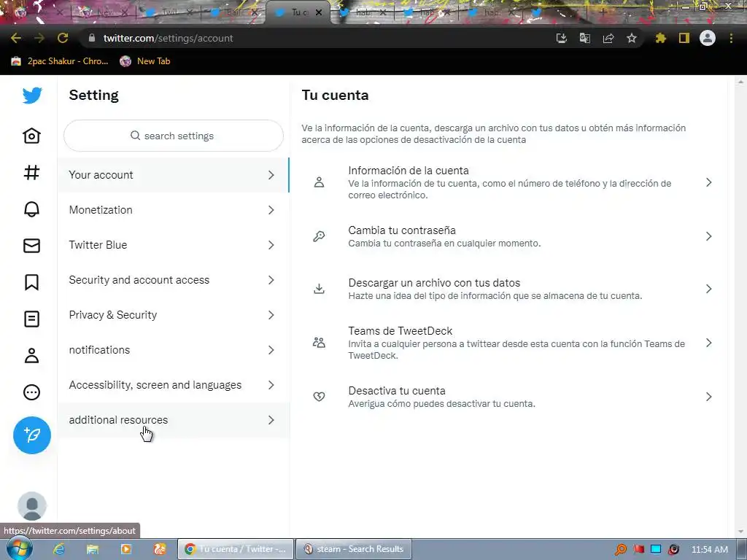Open More circle-dots icon

click(x=32, y=392)
